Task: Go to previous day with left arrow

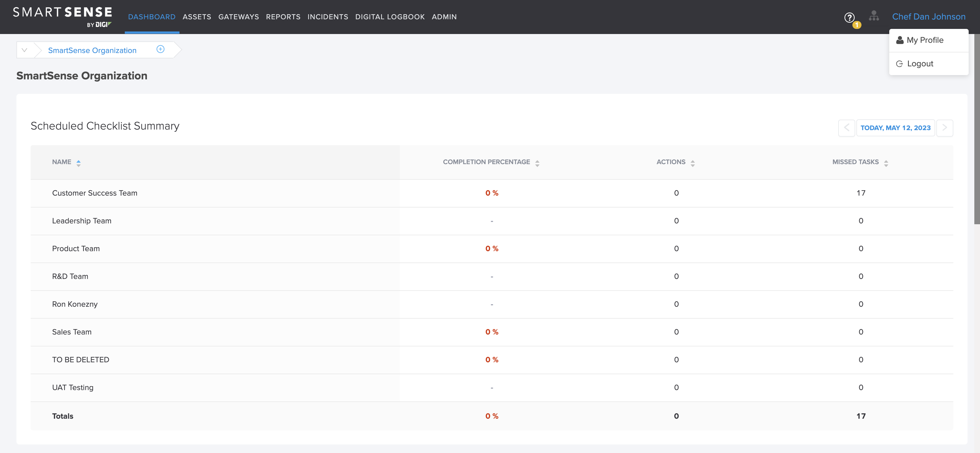Action: (x=846, y=128)
